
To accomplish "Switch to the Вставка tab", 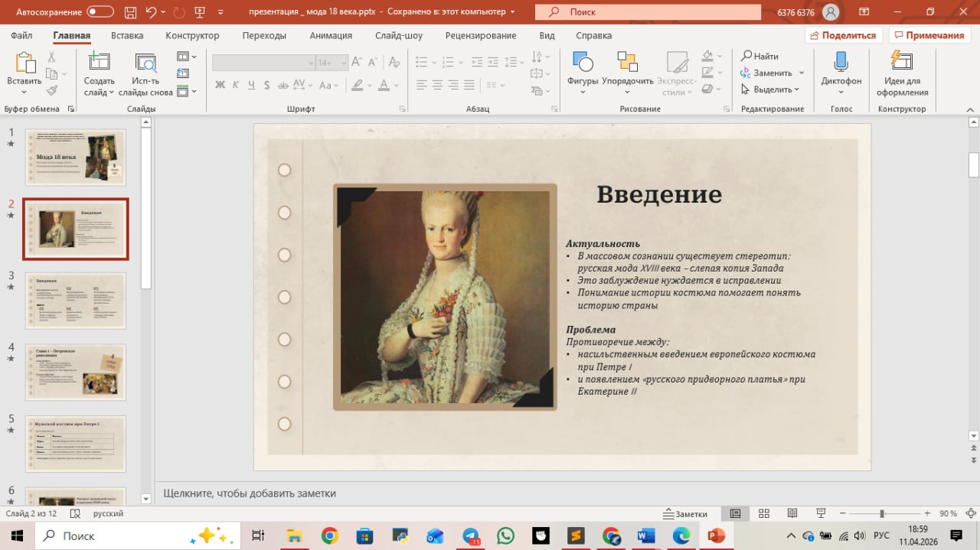I will point(126,35).
